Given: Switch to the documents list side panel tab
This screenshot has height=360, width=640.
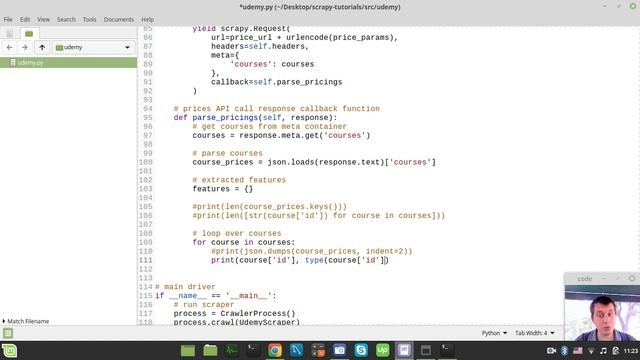Looking at the screenshot, I should coord(9,33).
